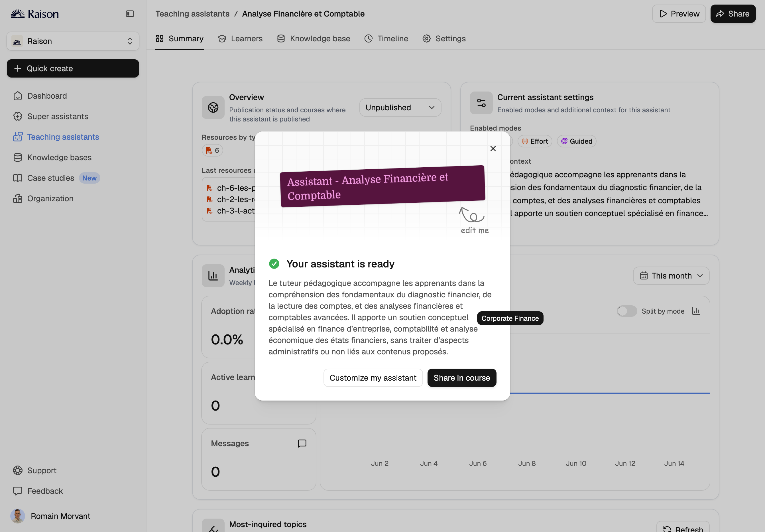Open the This month date range dropdown
This screenshot has width=765, height=532.
point(671,276)
